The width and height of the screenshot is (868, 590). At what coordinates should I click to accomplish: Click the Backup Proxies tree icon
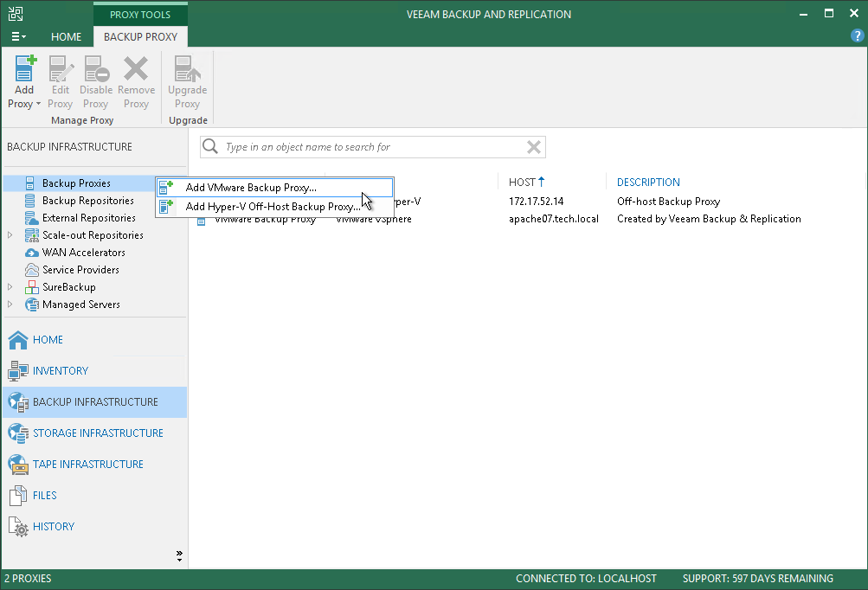pyautogui.click(x=30, y=183)
